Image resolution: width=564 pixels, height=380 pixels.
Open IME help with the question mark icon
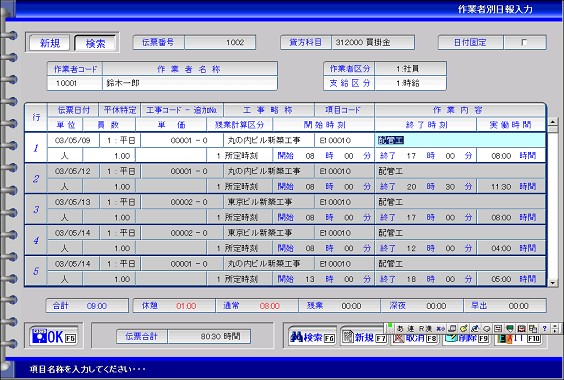[x=545, y=329]
